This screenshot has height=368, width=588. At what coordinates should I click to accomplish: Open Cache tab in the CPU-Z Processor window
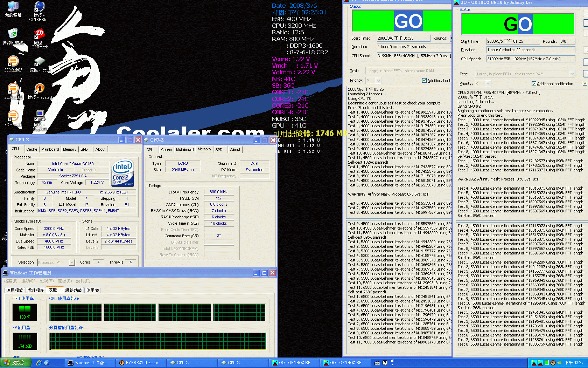(31, 149)
